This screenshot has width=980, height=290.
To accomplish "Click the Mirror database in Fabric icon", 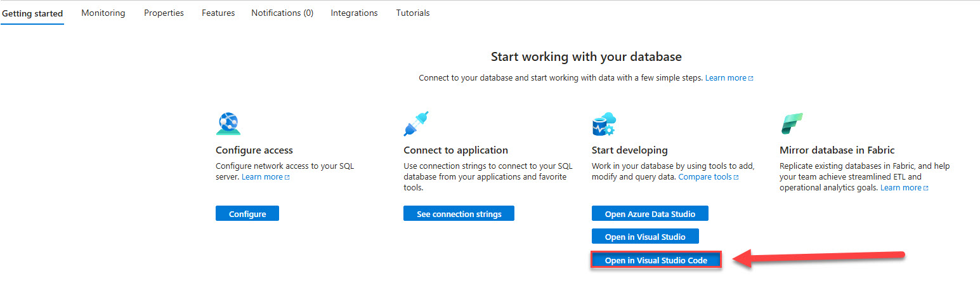I will [792, 124].
